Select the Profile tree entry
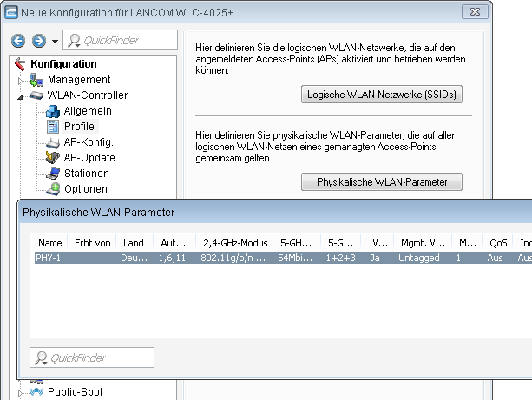Viewport: 532px width, 400px height. [79, 127]
